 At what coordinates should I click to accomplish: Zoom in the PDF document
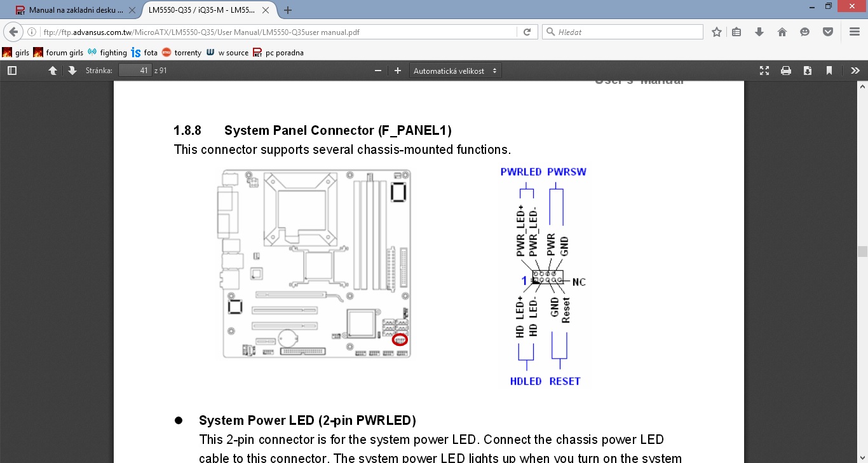click(x=398, y=71)
